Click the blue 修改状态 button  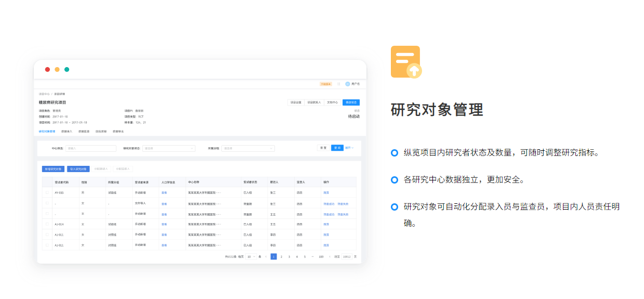tap(351, 102)
